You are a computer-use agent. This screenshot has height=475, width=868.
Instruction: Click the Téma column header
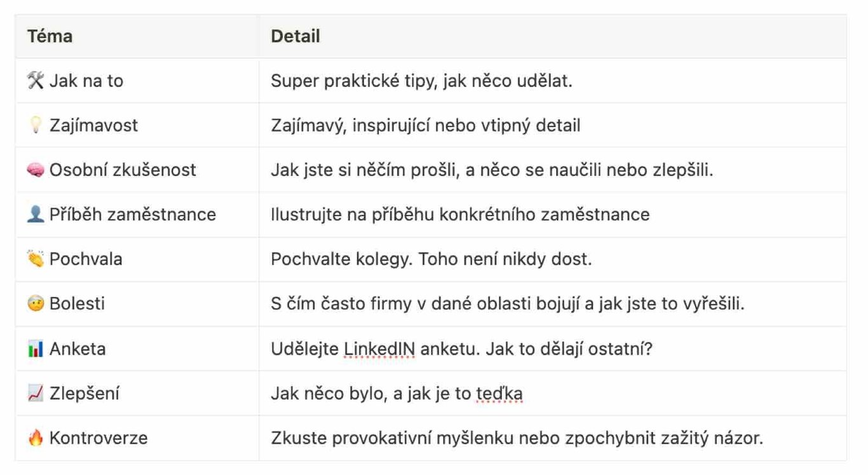point(50,36)
